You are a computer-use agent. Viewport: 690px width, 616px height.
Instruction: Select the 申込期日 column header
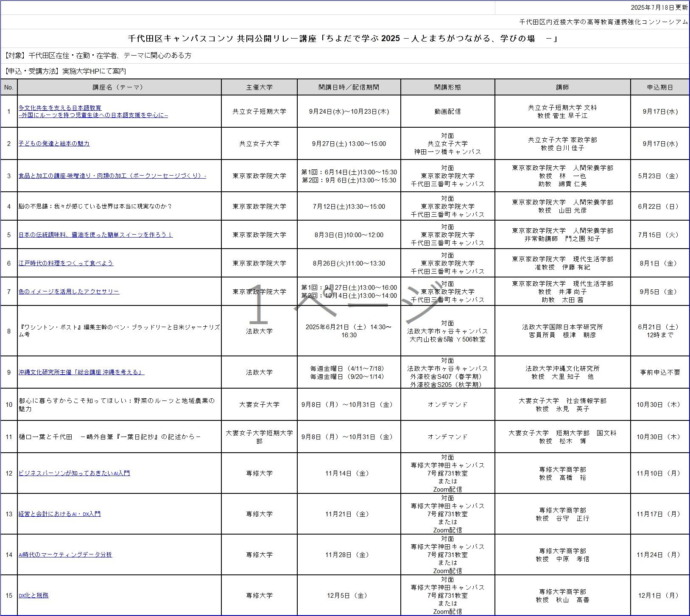pos(660,87)
